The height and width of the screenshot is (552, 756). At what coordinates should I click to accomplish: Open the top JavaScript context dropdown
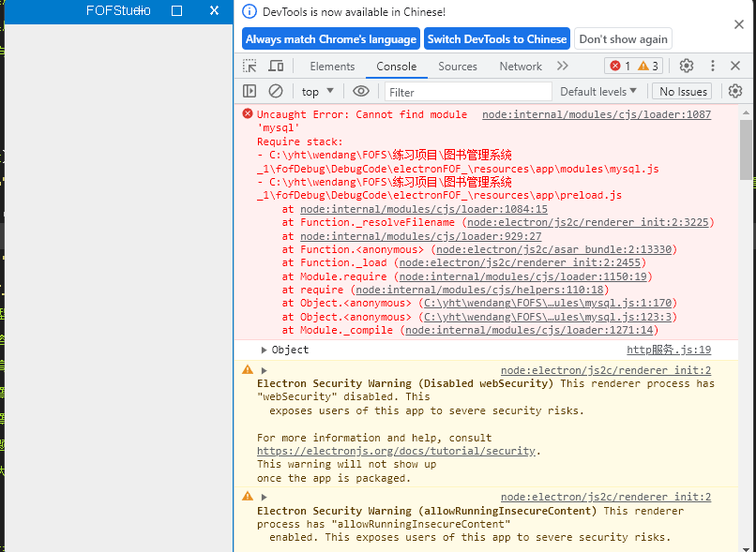(318, 92)
